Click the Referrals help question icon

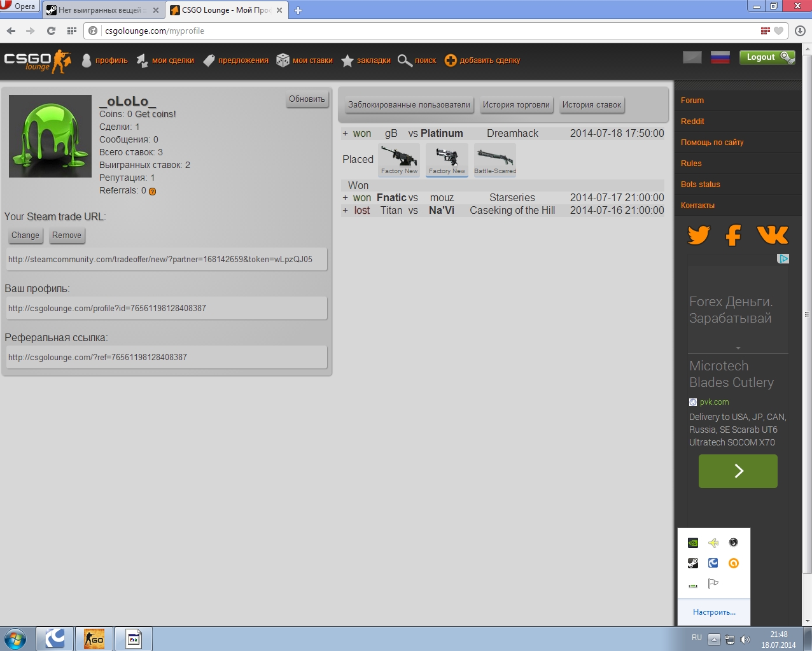pos(152,192)
